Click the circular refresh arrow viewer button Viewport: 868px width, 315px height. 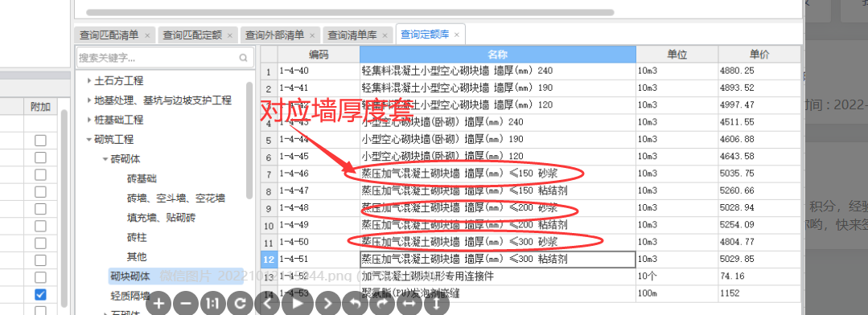click(241, 303)
